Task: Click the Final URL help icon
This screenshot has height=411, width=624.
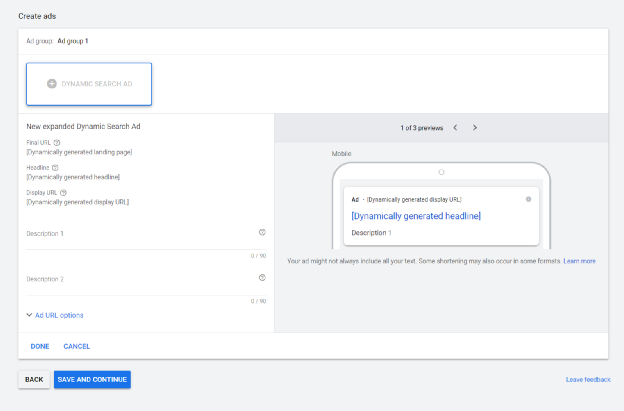Action: tap(57, 143)
